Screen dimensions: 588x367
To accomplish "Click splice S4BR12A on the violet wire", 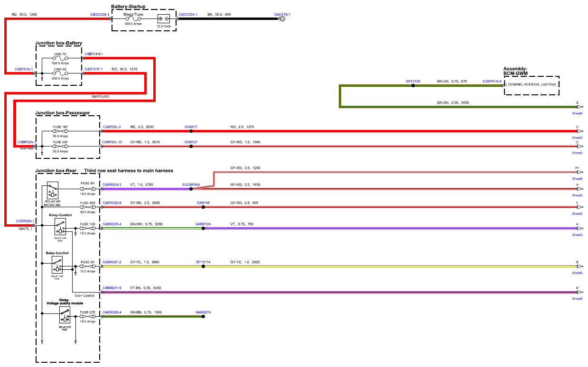I will (203, 228).
